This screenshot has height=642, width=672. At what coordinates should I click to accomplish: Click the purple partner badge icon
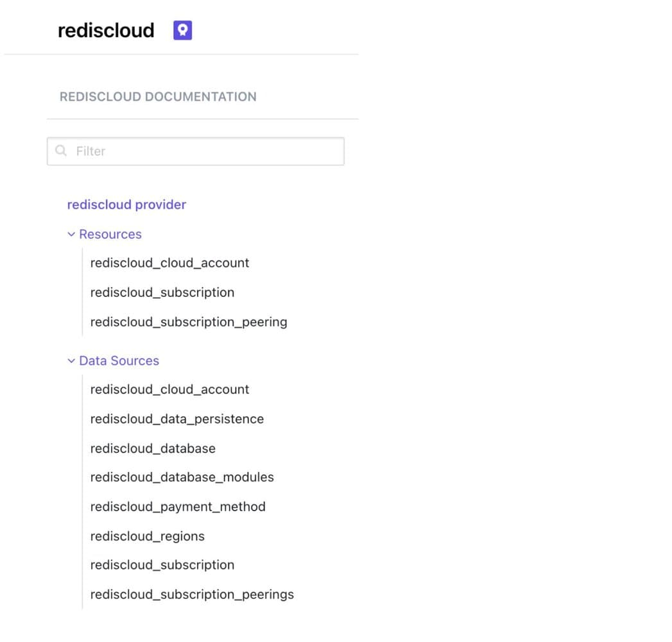pos(182,30)
